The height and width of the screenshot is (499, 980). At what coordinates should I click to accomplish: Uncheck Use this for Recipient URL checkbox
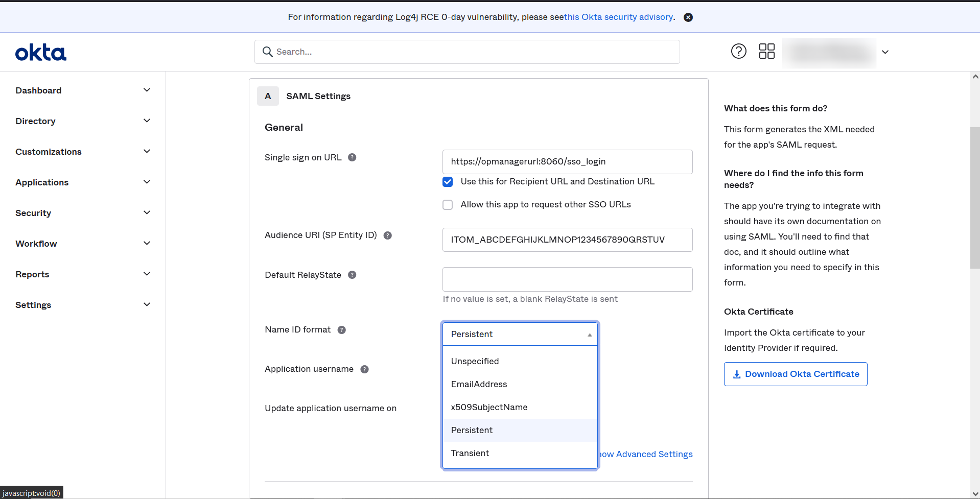click(x=448, y=182)
